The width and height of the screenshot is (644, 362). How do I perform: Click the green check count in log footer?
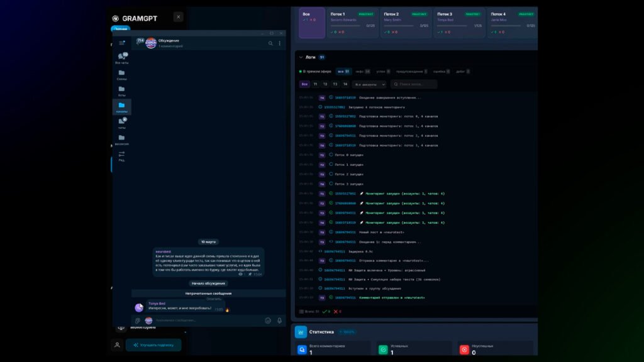(x=326, y=312)
